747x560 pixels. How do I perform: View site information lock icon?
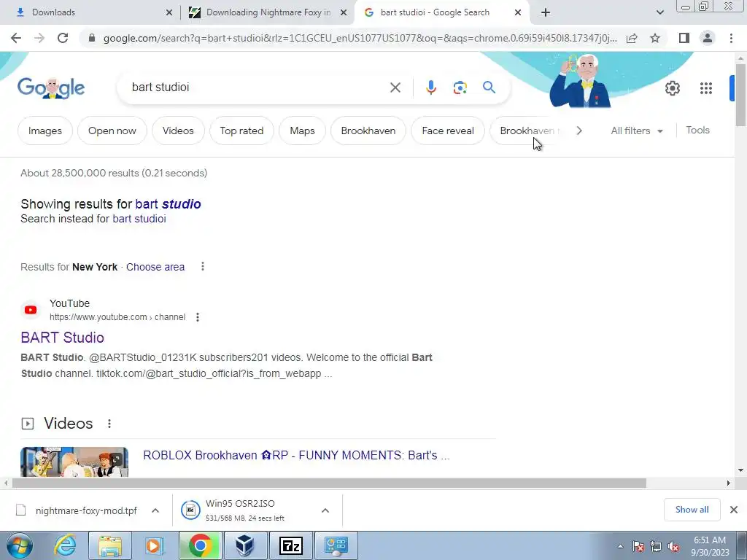pyautogui.click(x=92, y=38)
